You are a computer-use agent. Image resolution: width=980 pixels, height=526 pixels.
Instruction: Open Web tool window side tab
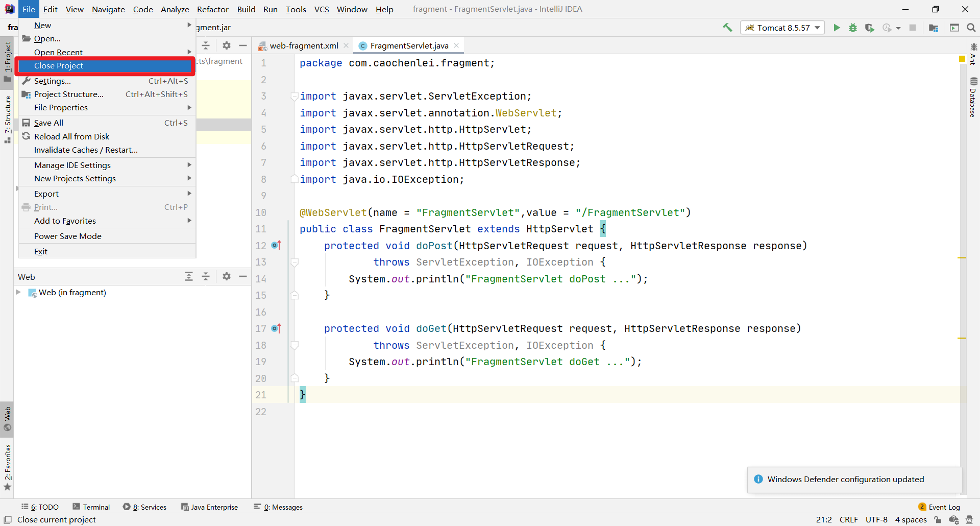pos(7,419)
